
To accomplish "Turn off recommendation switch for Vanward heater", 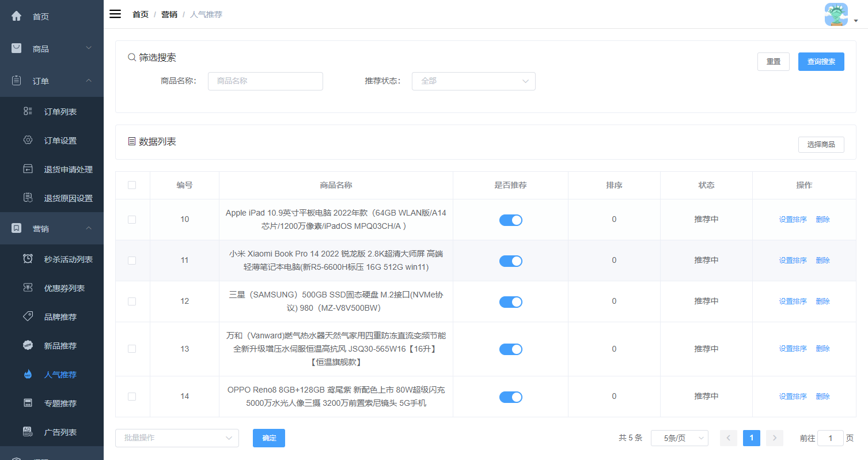I will coord(511,349).
